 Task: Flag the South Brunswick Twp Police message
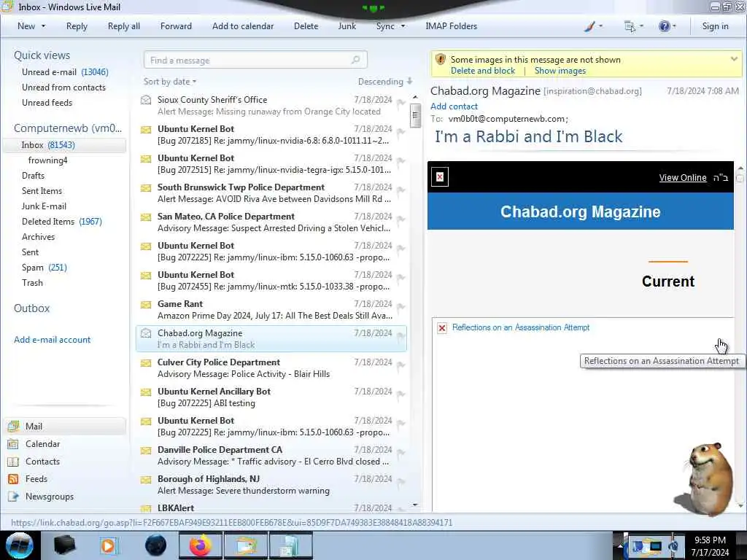tap(400, 190)
